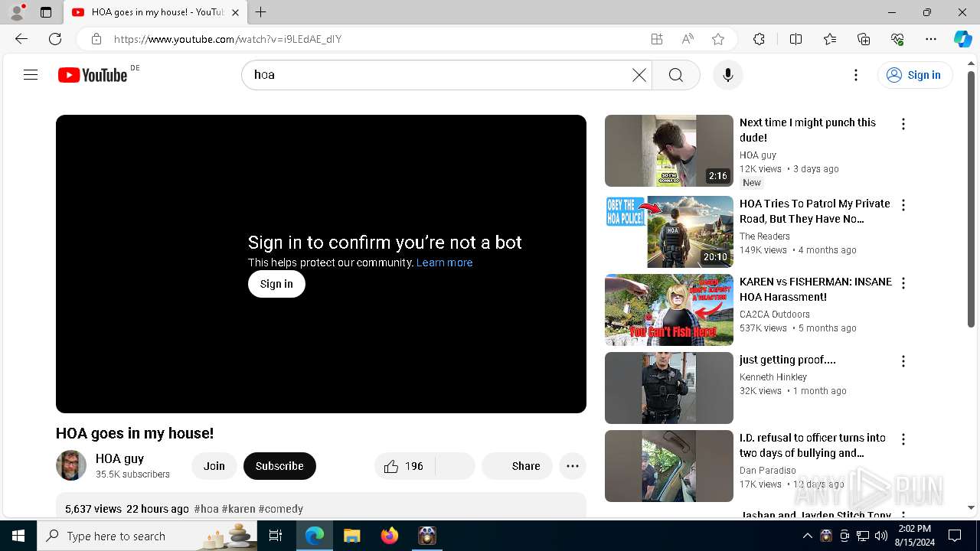The height and width of the screenshot is (551, 980).
Task: Open 'Next time I might punch this dude' thumbnail
Action: click(x=669, y=151)
